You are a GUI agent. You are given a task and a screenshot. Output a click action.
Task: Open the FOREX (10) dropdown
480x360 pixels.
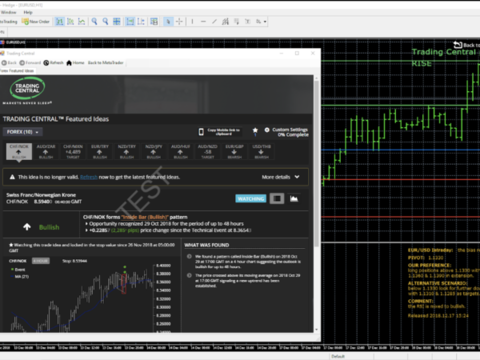tap(23, 132)
